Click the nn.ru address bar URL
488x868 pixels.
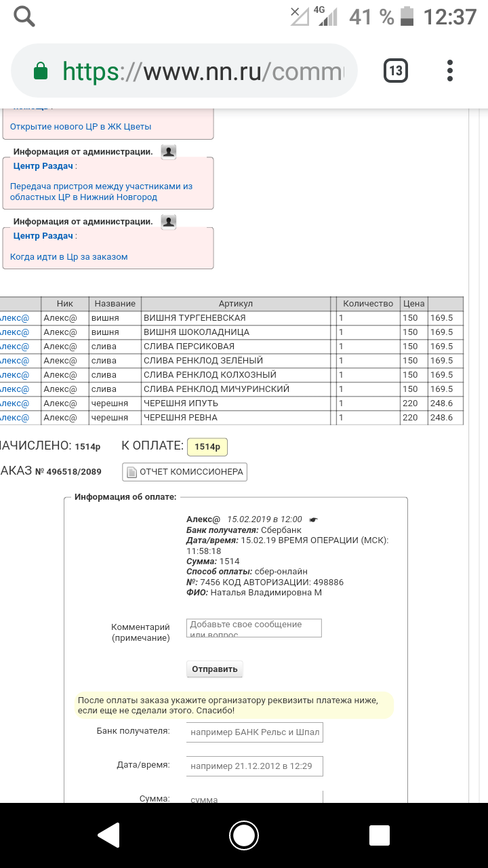pyautogui.click(x=203, y=71)
